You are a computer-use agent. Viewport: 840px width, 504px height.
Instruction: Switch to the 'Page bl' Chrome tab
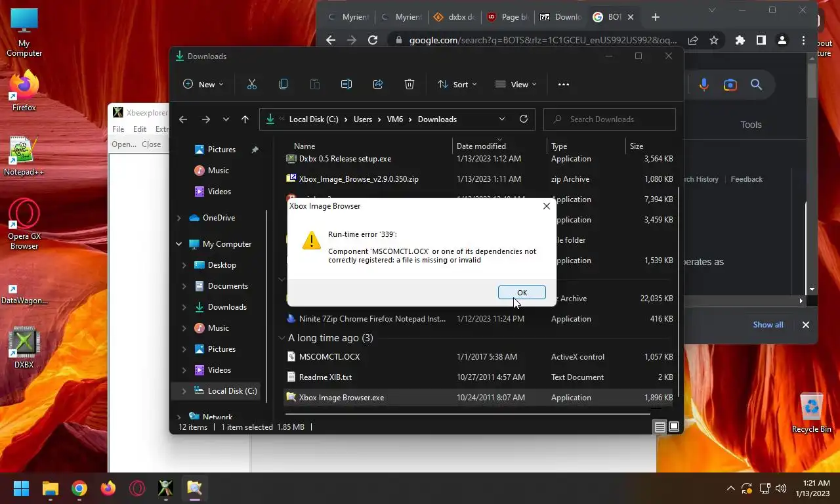[507, 17]
